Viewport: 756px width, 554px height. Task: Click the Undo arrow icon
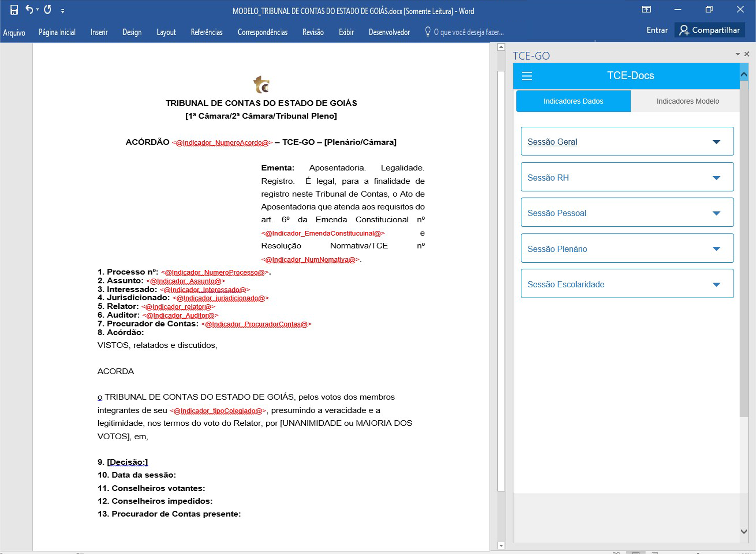(29, 10)
